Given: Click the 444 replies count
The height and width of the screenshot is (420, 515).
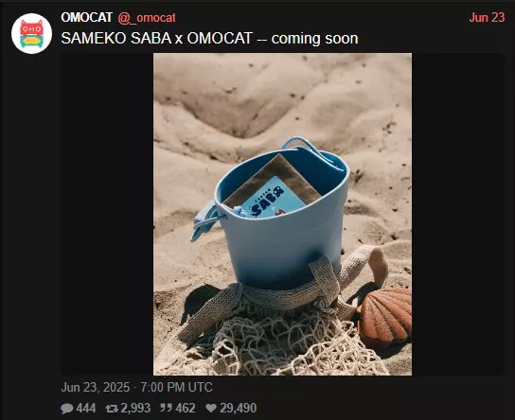Looking at the screenshot, I should 86,409.
